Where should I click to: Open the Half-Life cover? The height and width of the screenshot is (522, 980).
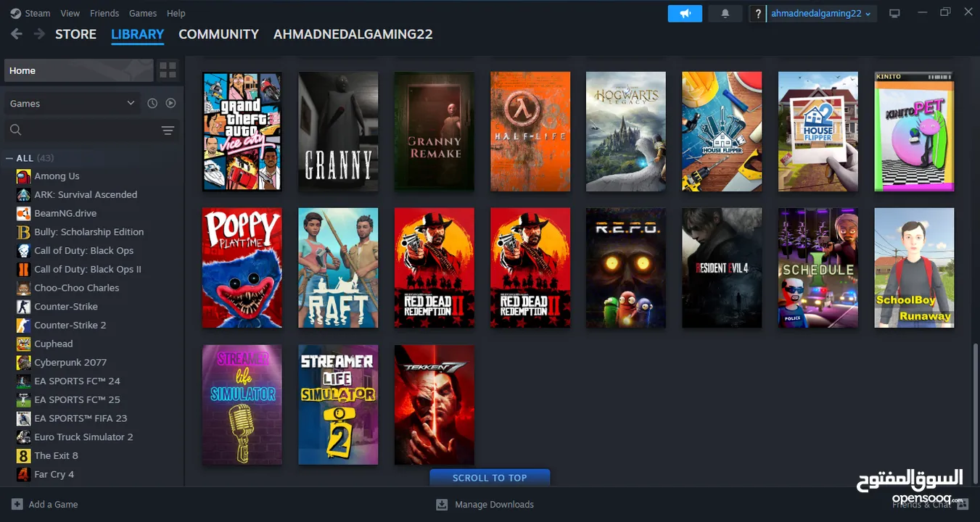[530, 131]
